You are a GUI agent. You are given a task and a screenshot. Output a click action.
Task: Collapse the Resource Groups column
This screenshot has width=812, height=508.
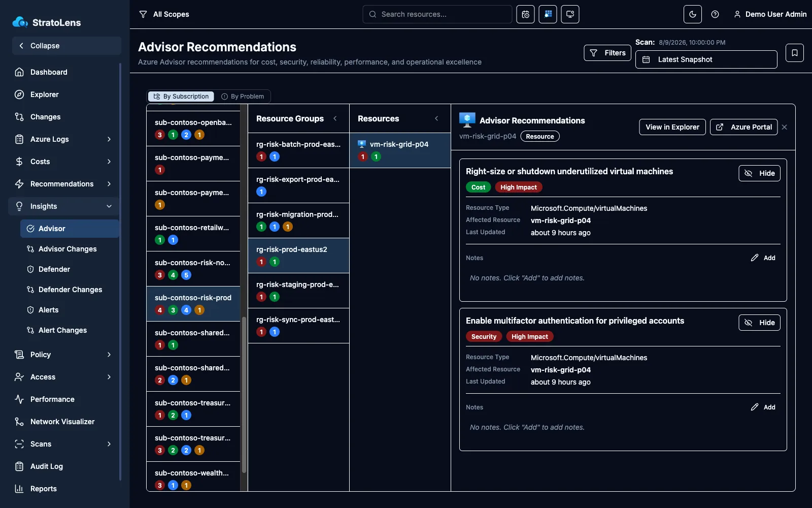[335, 118]
